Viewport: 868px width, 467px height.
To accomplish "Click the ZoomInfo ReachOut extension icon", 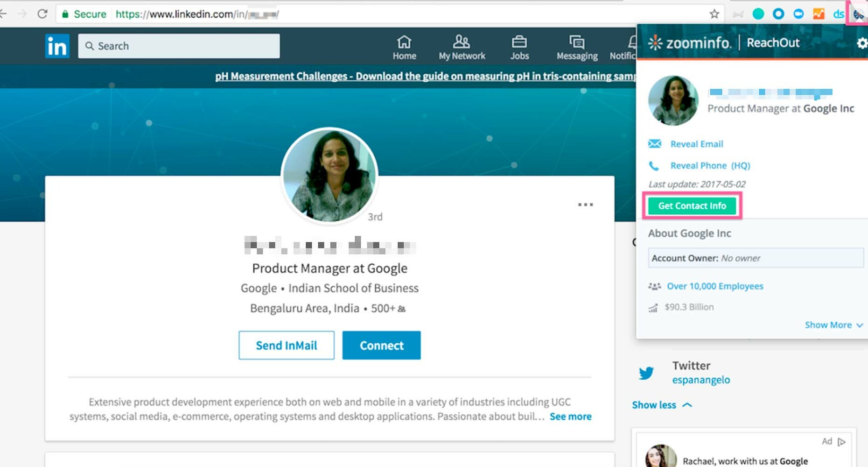I will [x=858, y=14].
